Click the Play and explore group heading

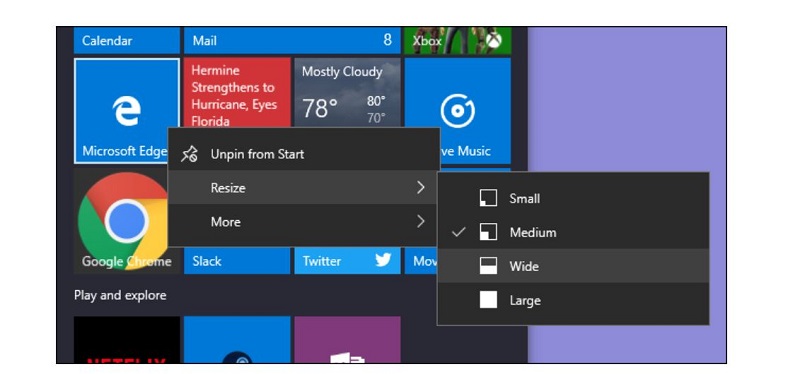(x=120, y=295)
